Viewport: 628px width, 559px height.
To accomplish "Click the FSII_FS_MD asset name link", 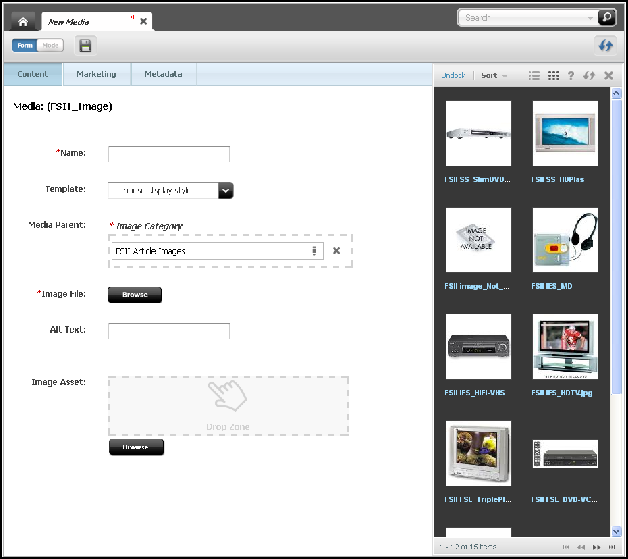I will coord(552,286).
